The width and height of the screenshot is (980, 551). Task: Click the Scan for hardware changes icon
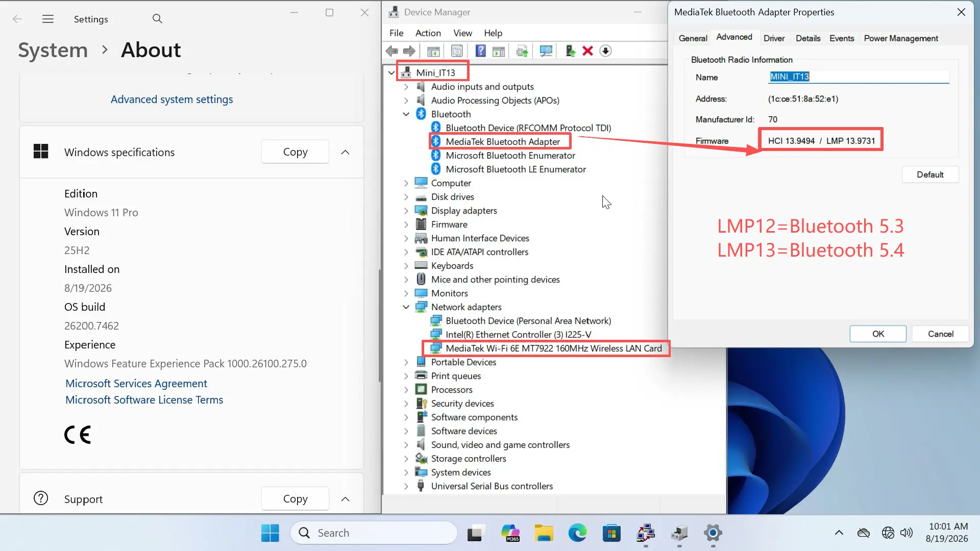coord(546,51)
